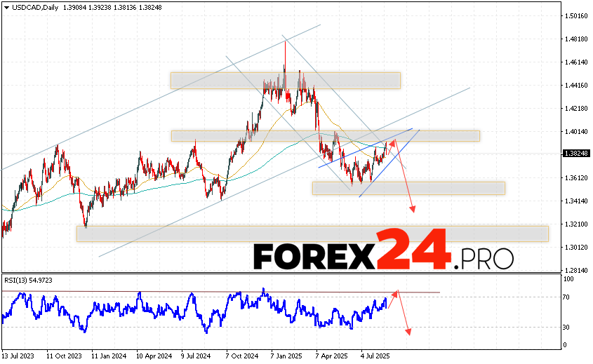Click the 1.50160 price axis label

[x=575, y=15]
